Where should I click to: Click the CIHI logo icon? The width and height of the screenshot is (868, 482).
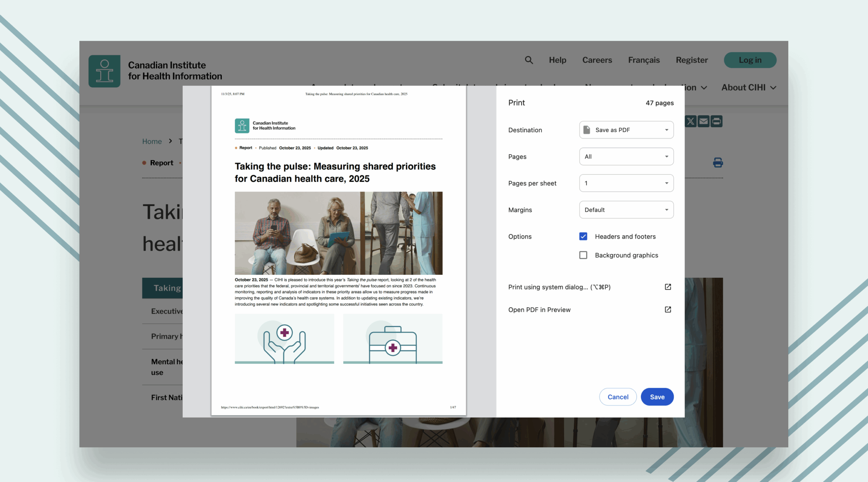pyautogui.click(x=104, y=71)
